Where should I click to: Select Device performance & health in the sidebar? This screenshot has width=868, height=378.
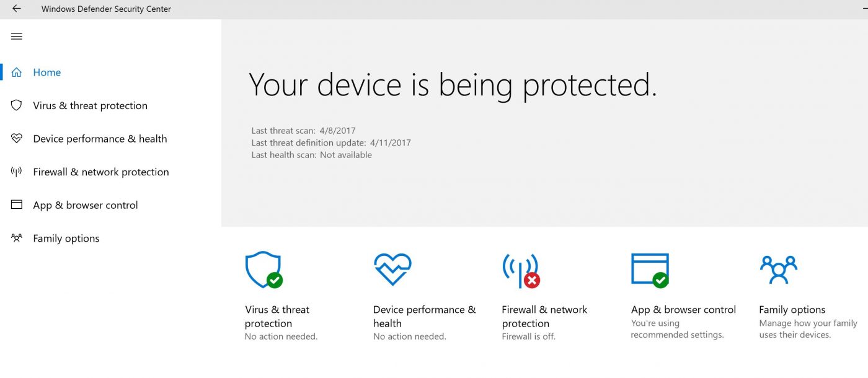pos(99,138)
